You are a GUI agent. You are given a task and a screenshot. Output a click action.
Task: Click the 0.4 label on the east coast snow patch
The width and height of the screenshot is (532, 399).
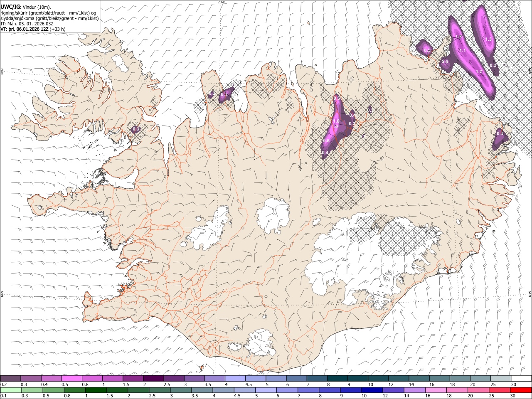[x=500, y=133]
